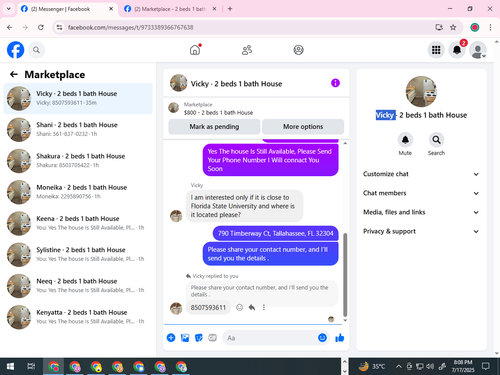Bookmark this page with the star icon
This screenshot has width=500, height=375.
point(453,27)
